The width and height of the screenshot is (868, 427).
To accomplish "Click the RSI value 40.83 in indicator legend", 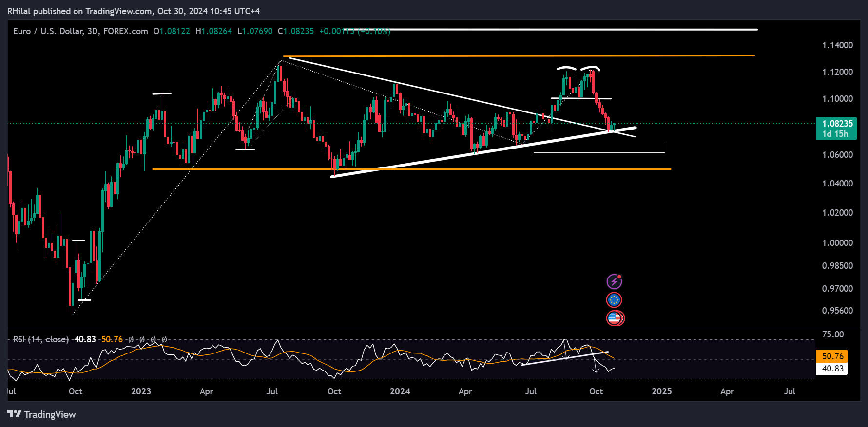I will point(85,339).
